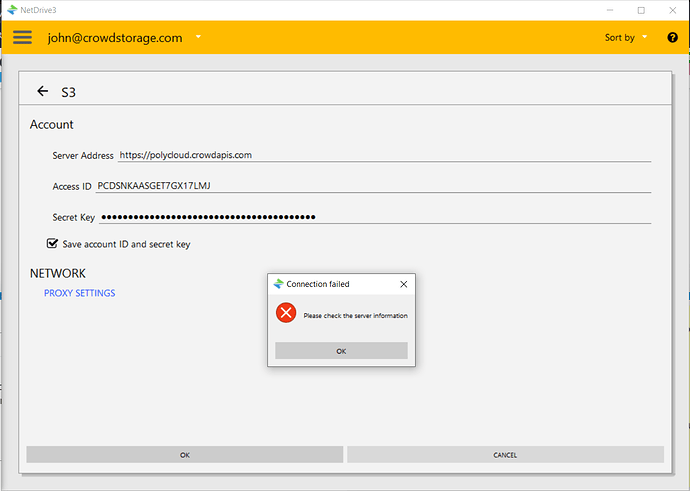Click the CANCEL button

505,454
